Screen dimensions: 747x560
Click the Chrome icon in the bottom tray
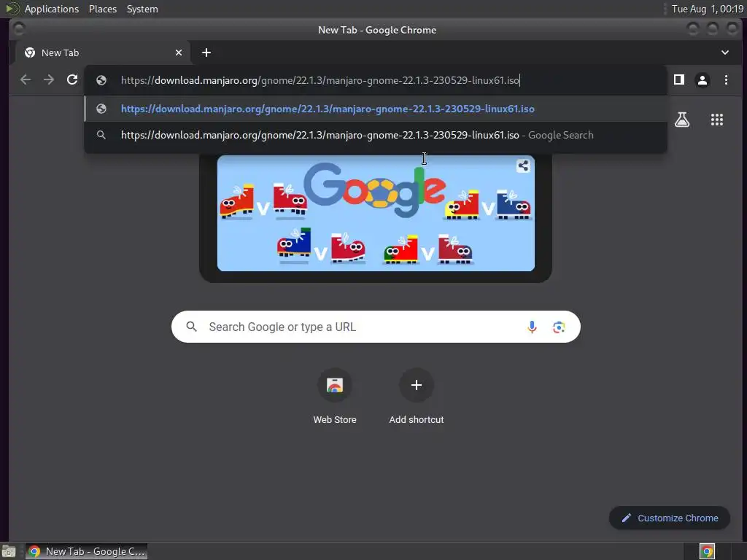click(x=707, y=551)
